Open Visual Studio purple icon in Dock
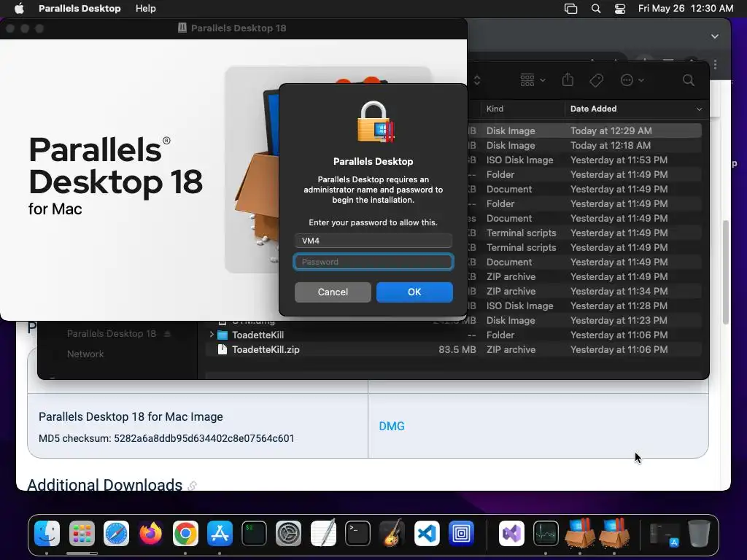This screenshot has height=560, width=747. click(511, 533)
